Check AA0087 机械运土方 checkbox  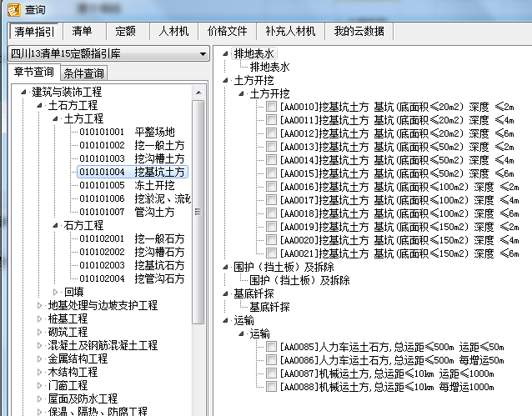[271, 373]
